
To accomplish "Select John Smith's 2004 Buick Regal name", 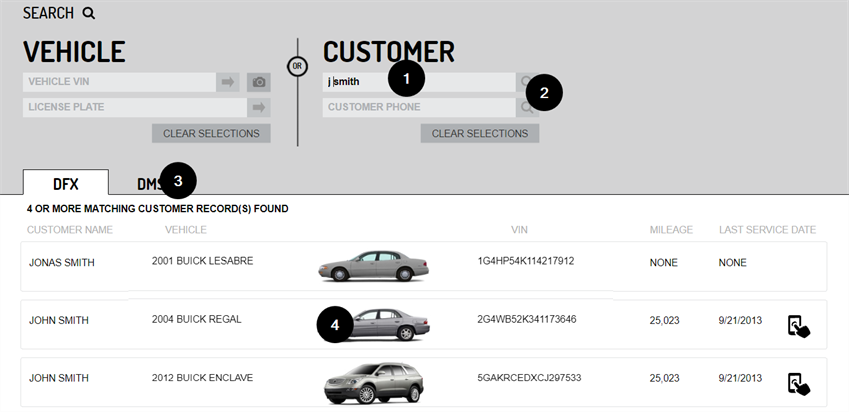I will tap(58, 320).
